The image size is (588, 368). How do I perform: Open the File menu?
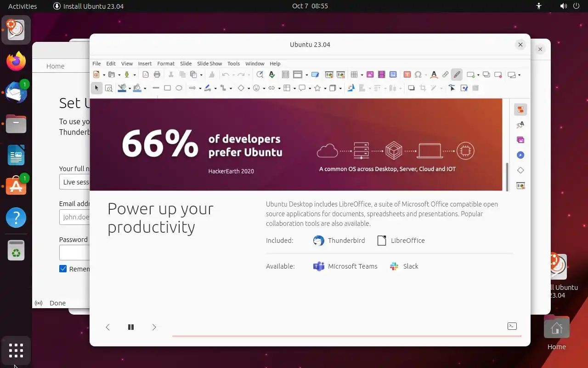click(96, 63)
